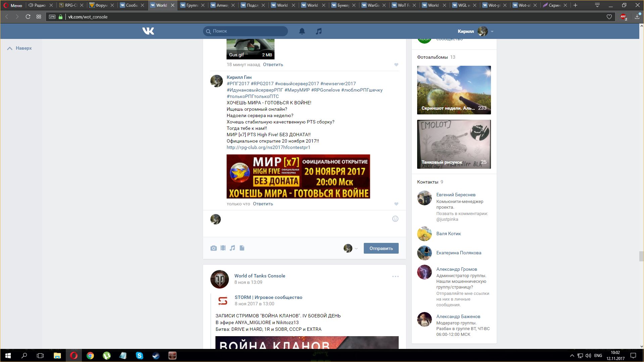Attach audio using music note icon

pyautogui.click(x=232, y=248)
